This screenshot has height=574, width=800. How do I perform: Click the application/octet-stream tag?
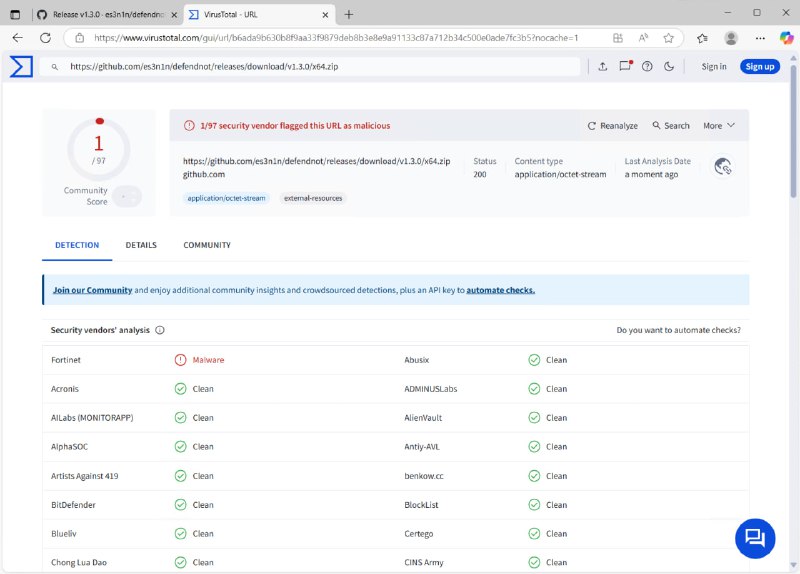coord(227,198)
